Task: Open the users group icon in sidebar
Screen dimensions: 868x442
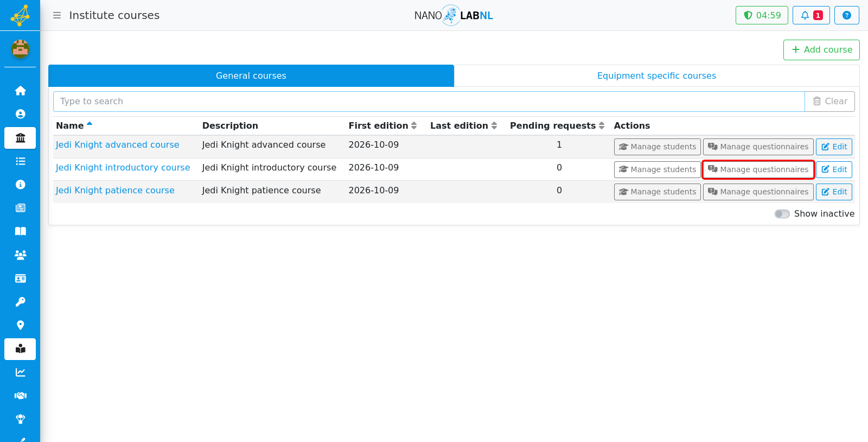Action: (20, 255)
